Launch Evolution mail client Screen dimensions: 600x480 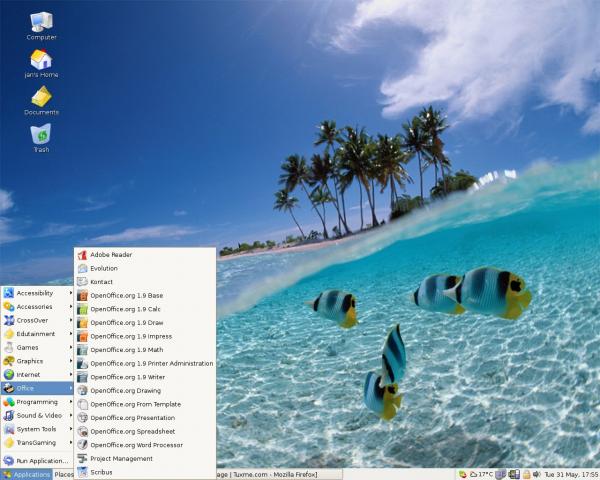[145, 268]
